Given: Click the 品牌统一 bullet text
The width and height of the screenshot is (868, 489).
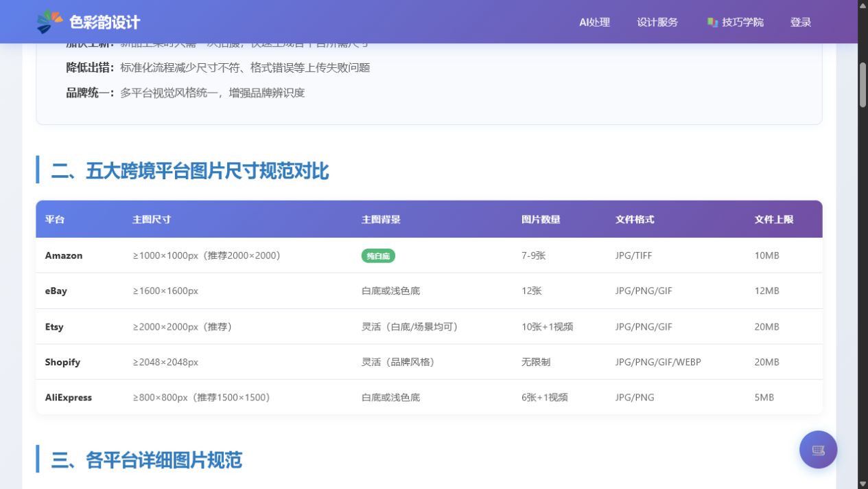Looking at the screenshot, I should point(185,93).
